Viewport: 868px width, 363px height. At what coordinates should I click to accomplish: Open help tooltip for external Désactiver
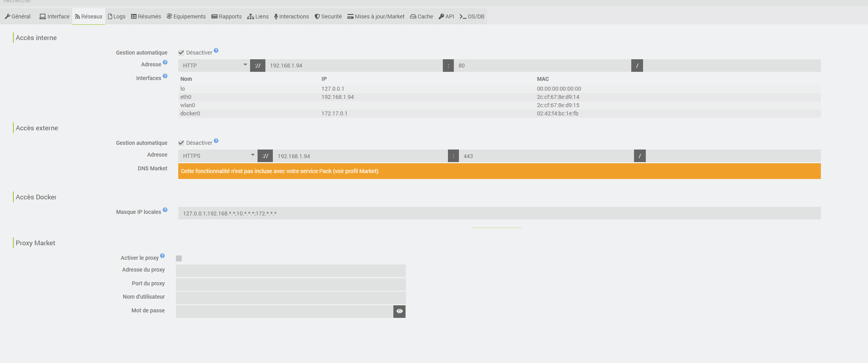point(216,141)
